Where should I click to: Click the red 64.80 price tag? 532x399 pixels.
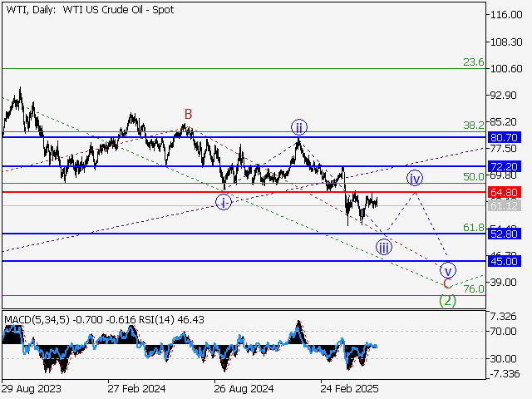click(505, 192)
